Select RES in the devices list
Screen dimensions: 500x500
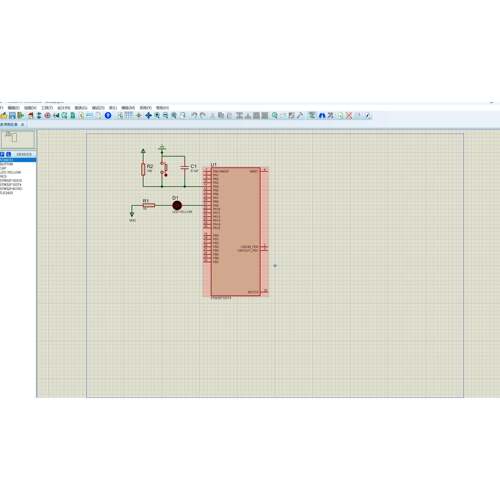click(3, 176)
